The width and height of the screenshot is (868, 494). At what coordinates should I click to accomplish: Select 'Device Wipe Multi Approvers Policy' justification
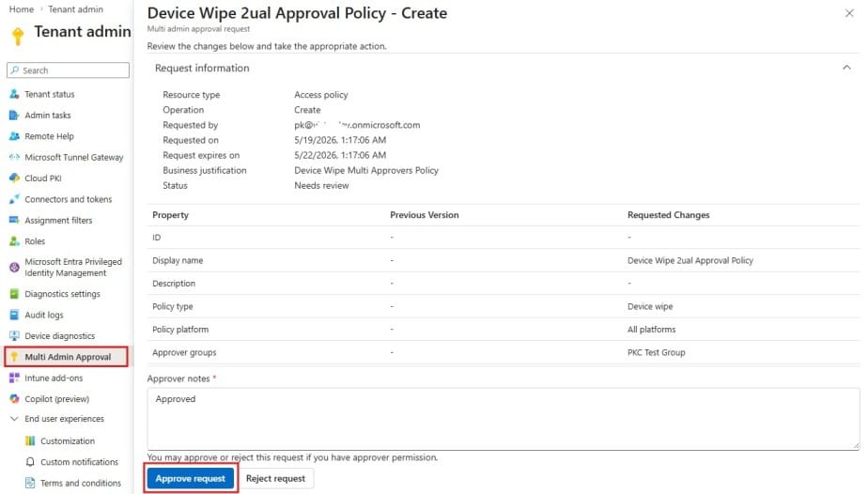click(366, 170)
